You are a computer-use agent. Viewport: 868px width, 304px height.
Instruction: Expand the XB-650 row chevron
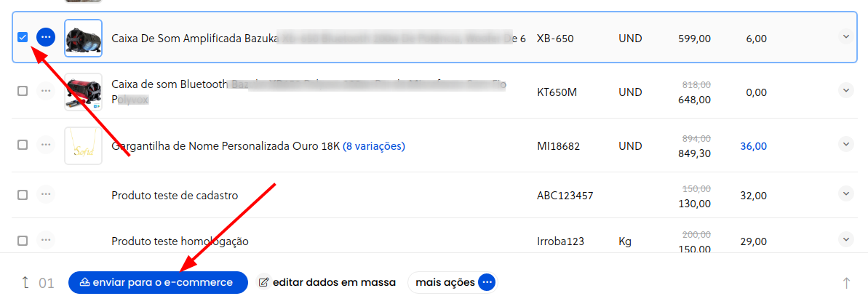tap(846, 36)
